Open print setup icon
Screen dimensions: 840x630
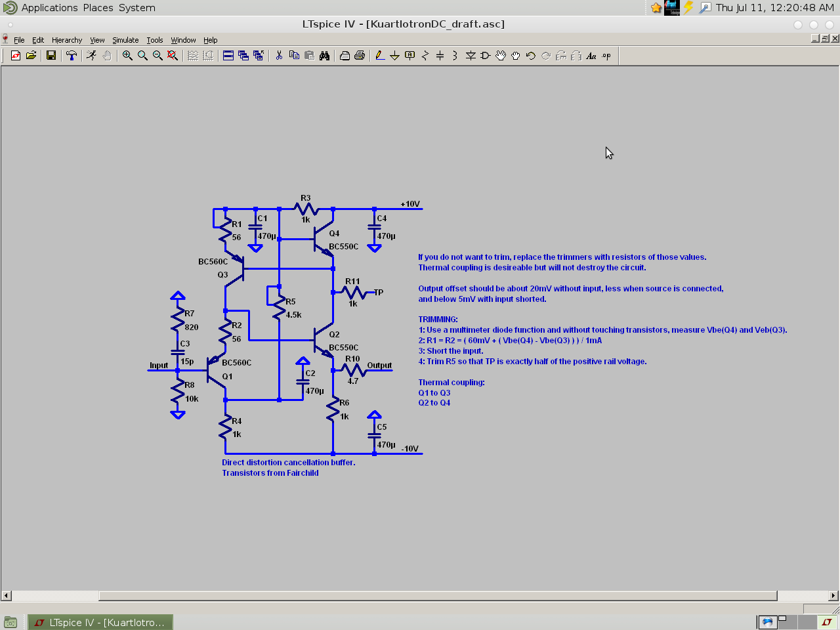click(x=345, y=56)
